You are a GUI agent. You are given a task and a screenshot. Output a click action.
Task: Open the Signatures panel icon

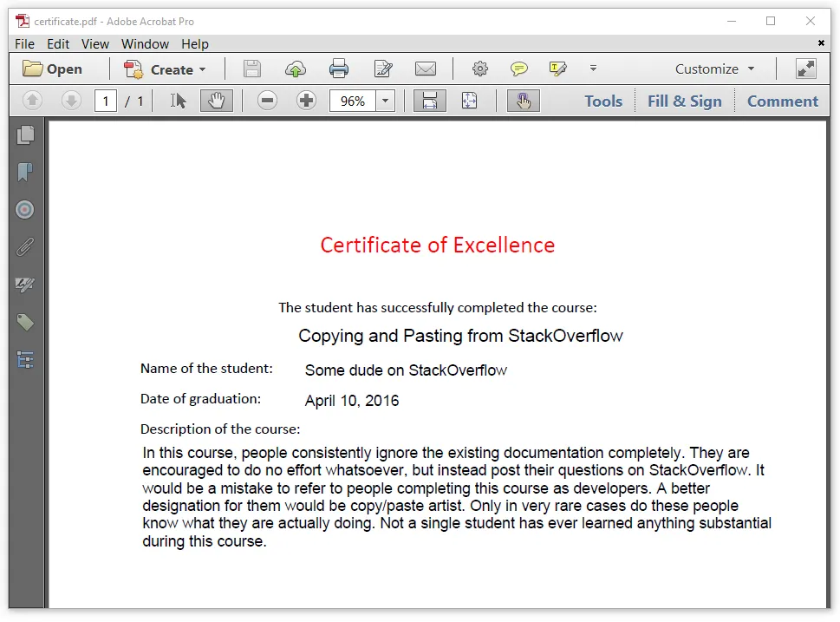tap(25, 285)
